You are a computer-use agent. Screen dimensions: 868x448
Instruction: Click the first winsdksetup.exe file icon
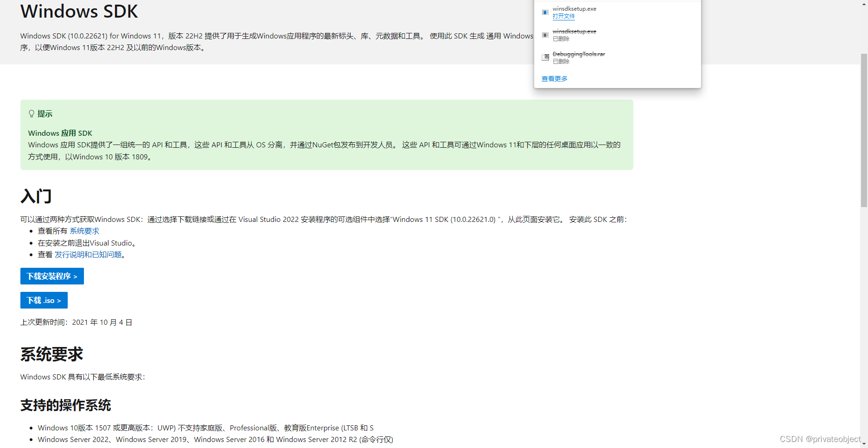click(545, 13)
